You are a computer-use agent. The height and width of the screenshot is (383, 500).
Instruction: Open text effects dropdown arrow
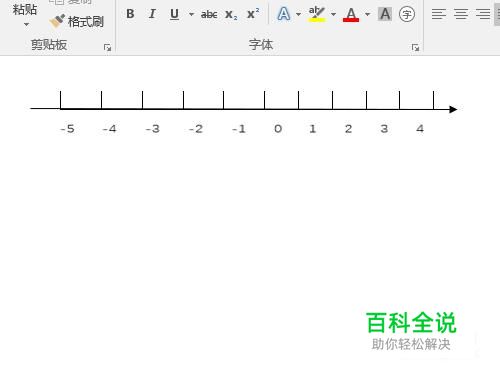point(298,14)
